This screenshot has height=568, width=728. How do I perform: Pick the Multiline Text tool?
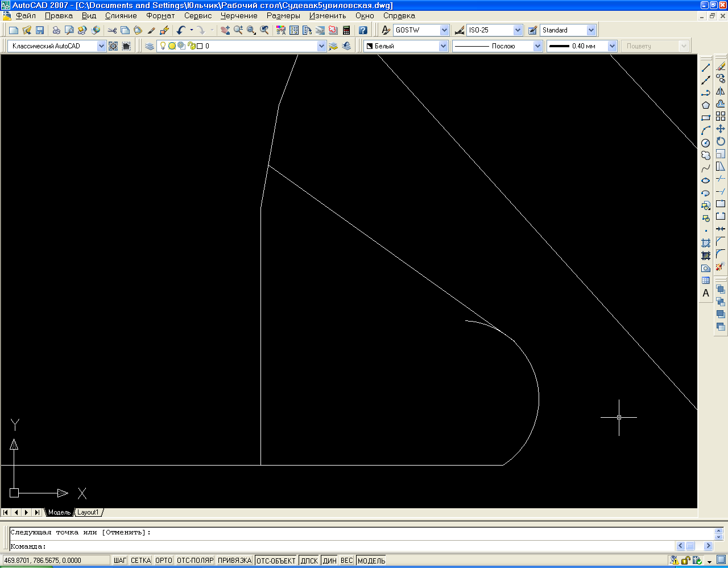706,293
